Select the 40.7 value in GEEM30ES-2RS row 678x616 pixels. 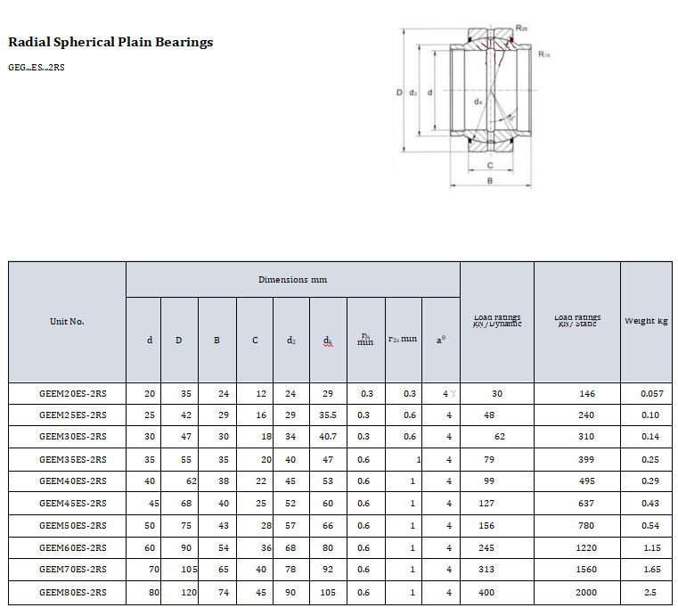coord(327,437)
